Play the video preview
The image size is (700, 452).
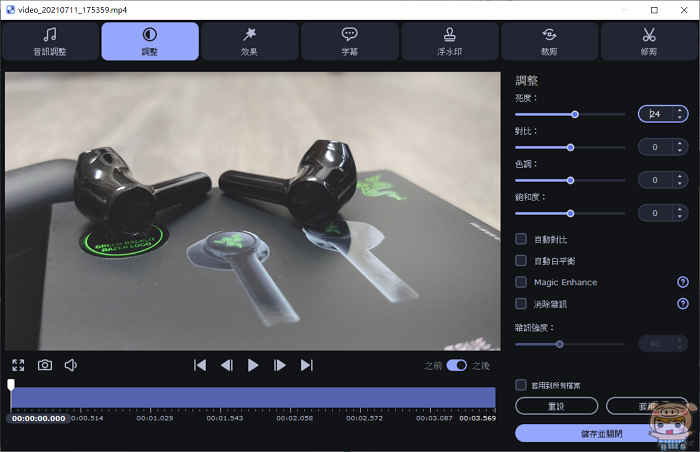[253, 365]
